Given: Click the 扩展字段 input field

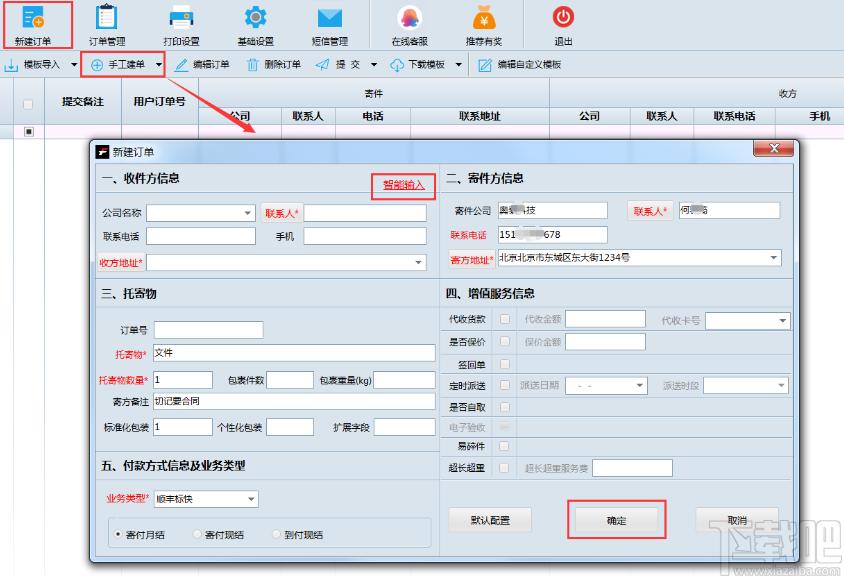Looking at the screenshot, I should 404,427.
